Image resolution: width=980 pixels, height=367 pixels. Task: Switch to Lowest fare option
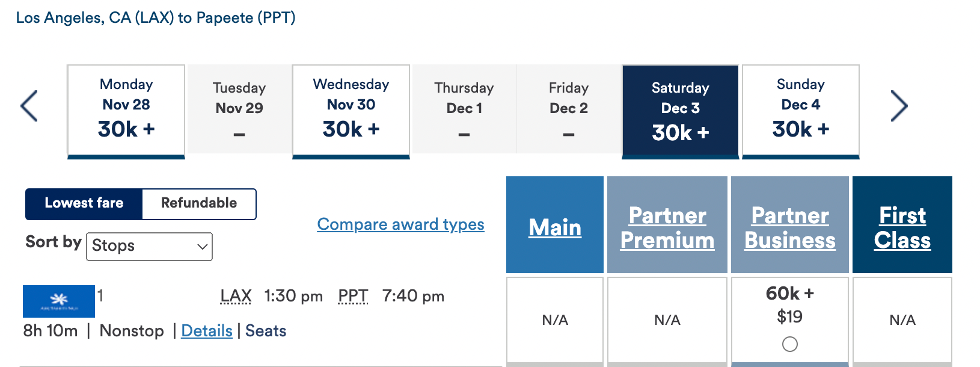pyautogui.click(x=84, y=203)
